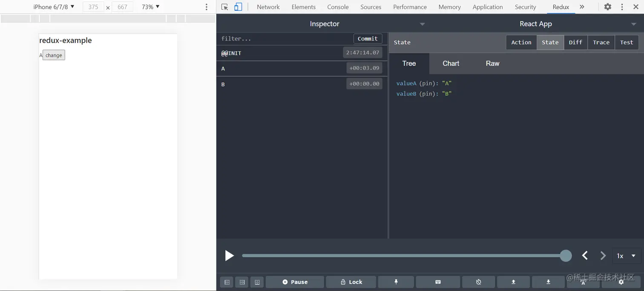
Task: Step back to previous action
Action: click(x=585, y=256)
